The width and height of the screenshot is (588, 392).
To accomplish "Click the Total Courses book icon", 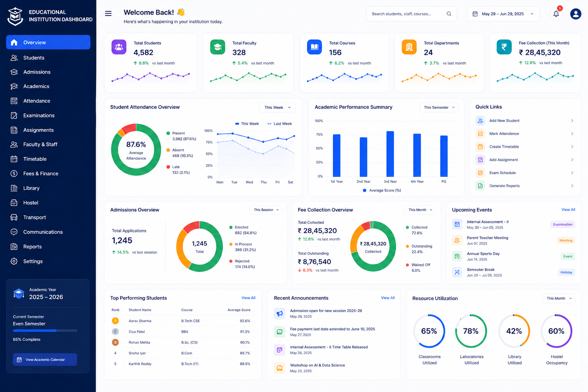I will (x=314, y=47).
